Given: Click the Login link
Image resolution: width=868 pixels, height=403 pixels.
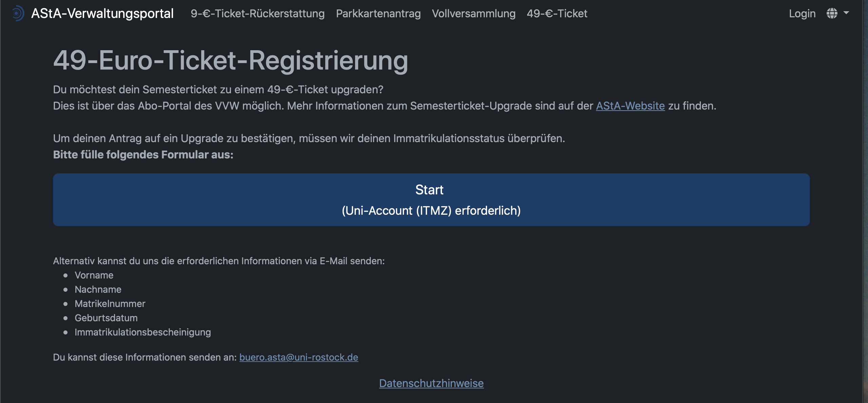Looking at the screenshot, I should click(x=802, y=13).
